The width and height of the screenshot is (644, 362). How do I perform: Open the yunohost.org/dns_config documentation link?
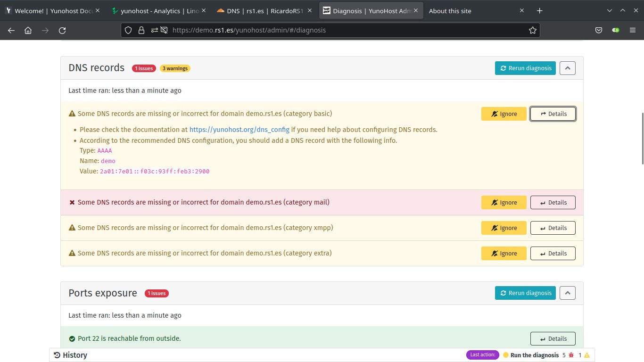point(239,130)
